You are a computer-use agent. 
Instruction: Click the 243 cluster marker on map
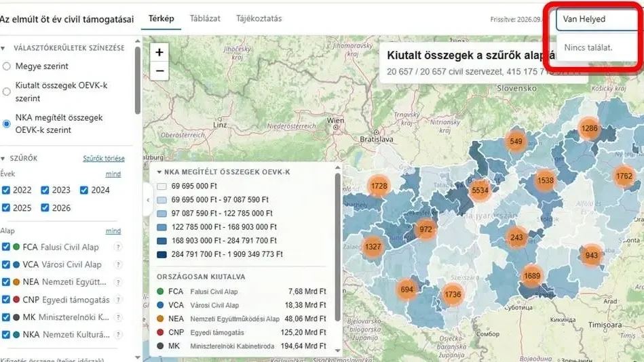click(516, 237)
